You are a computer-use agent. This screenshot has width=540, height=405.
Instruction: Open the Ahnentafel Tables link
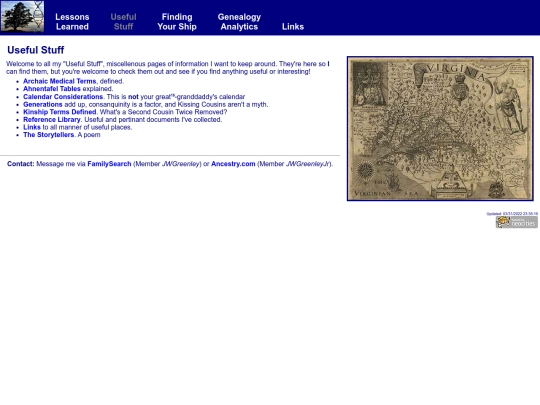[x=52, y=89]
